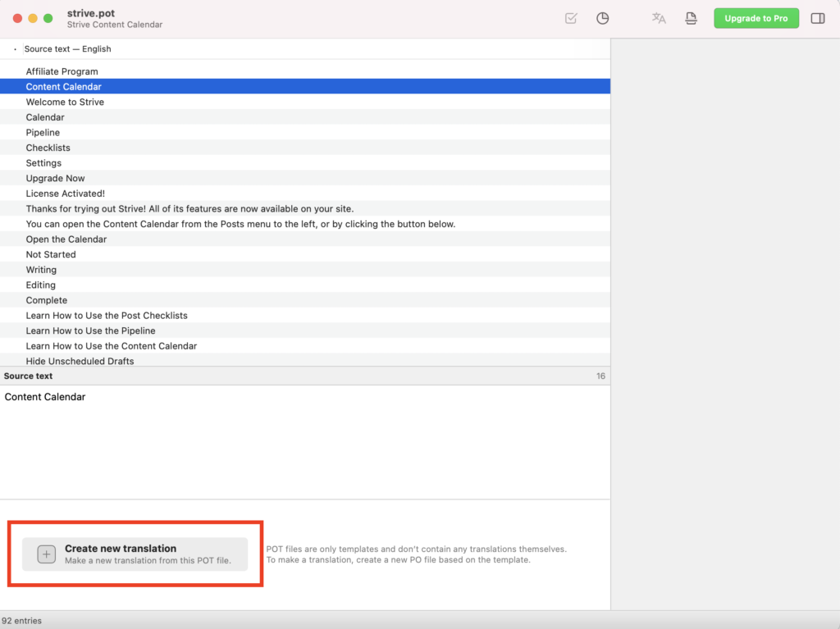This screenshot has width=840, height=629.
Task: Click the 92 entries status bar text
Action: (21, 621)
